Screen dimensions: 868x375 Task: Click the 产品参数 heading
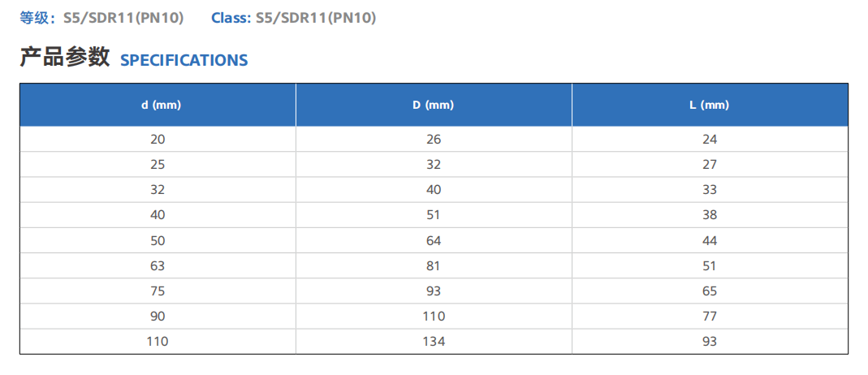pyautogui.click(x=65, y=58)
